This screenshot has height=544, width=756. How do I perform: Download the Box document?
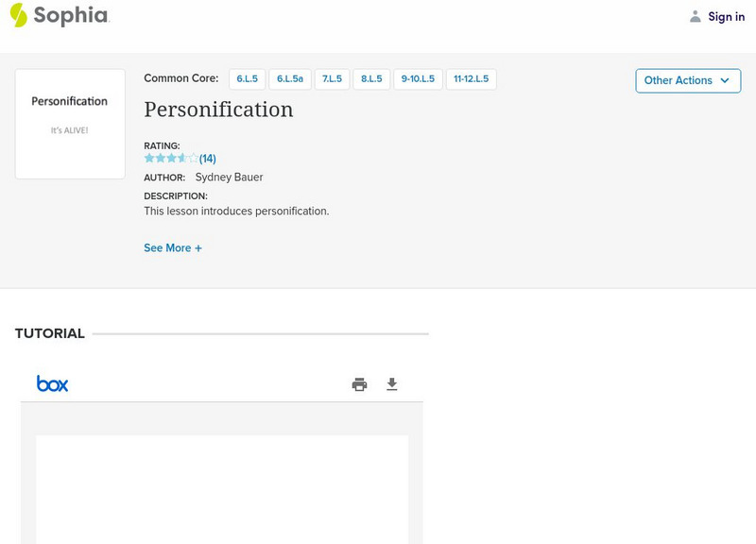[392, 384]
